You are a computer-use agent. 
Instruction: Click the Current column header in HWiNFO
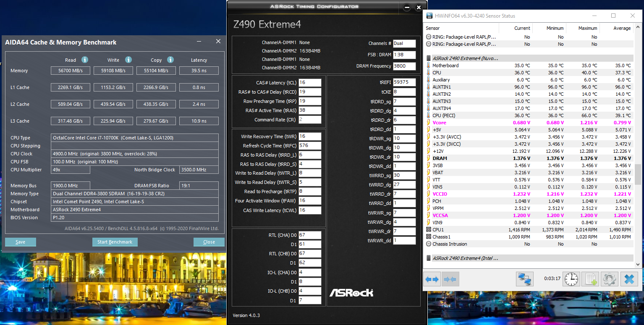[x=516, y=28]
